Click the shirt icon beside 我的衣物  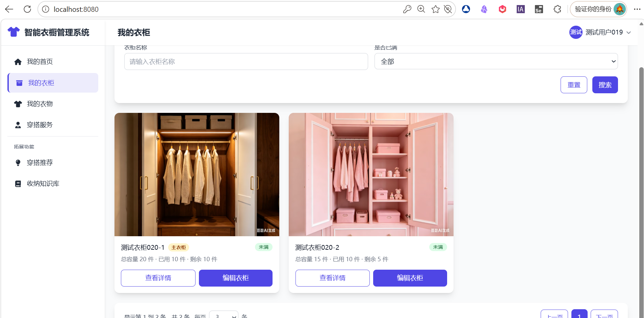pyautogui.click(x=18, y=104)
